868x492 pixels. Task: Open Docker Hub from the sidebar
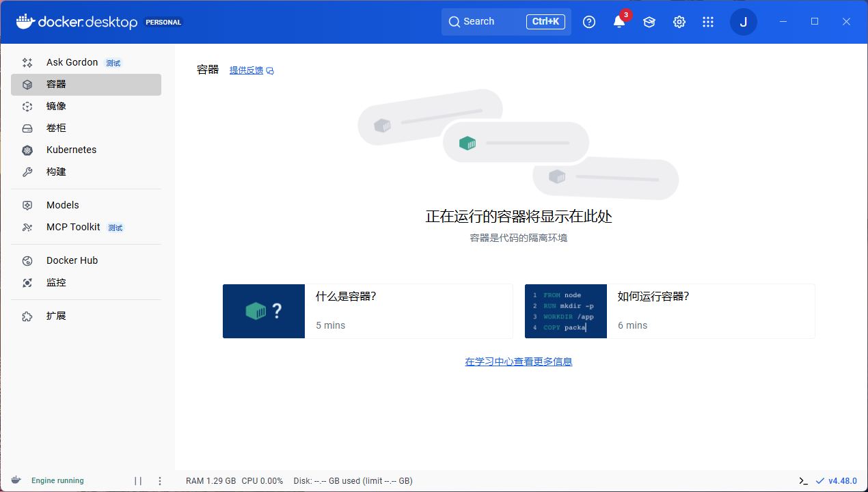(x=72, y=260)
